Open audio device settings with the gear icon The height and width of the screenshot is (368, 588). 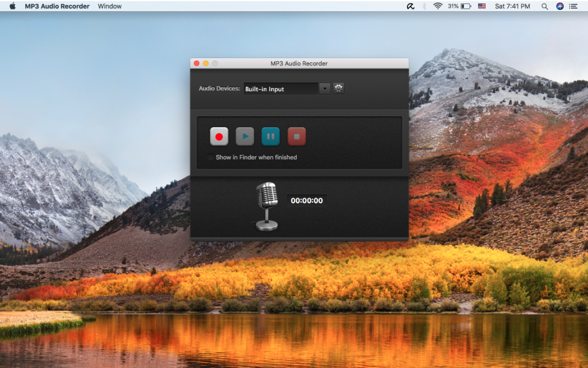point(338,88)
